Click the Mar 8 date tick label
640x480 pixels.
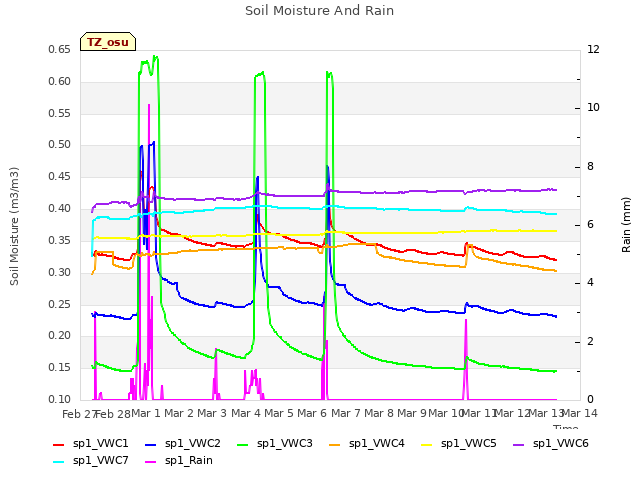[379, 414]
